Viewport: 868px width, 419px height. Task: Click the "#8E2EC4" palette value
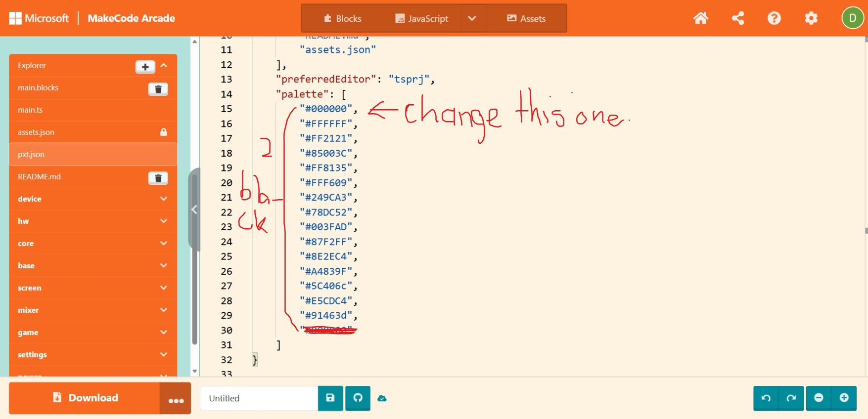point(326,256)
